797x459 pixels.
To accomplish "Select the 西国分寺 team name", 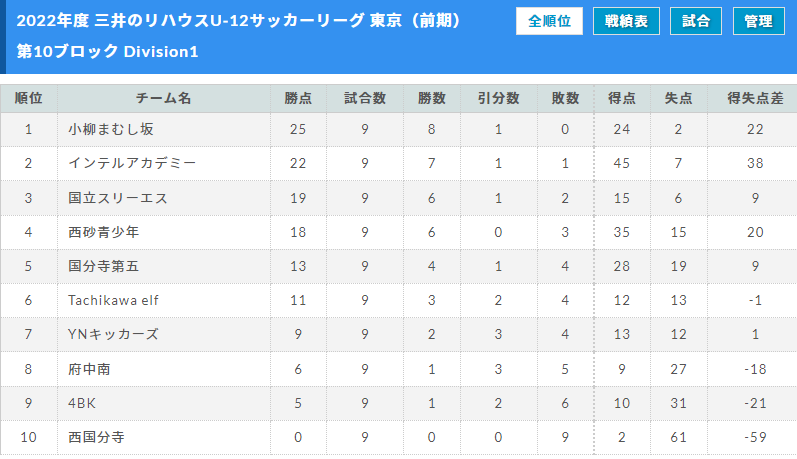I will click(x=97, y=437).
